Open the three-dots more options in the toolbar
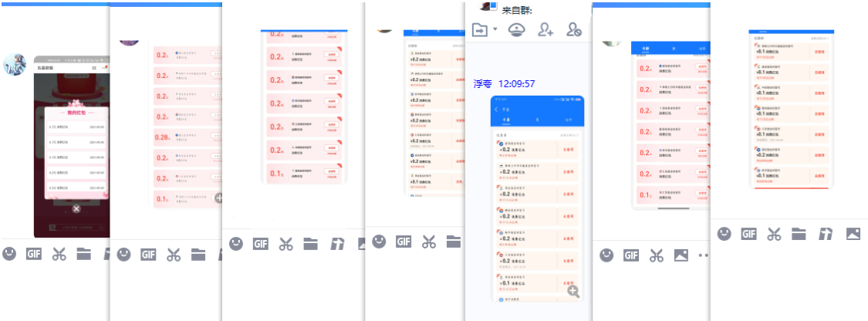The width and height of the screenshot is (868, 321). (x=702, y=255)
